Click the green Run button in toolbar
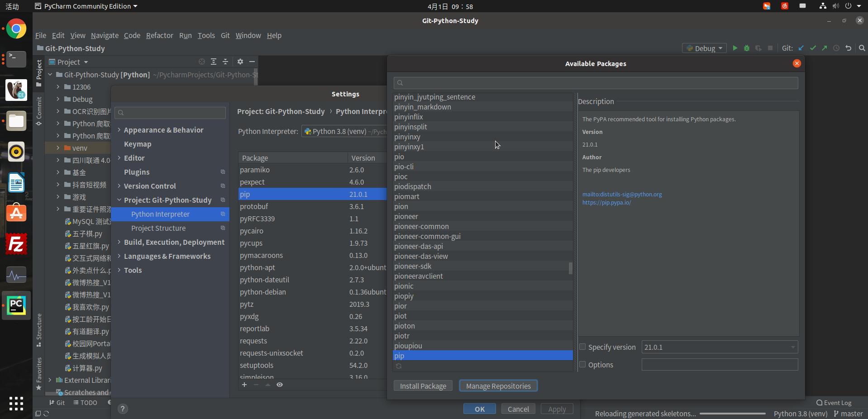The image size is (868, 419). (735, 48)
